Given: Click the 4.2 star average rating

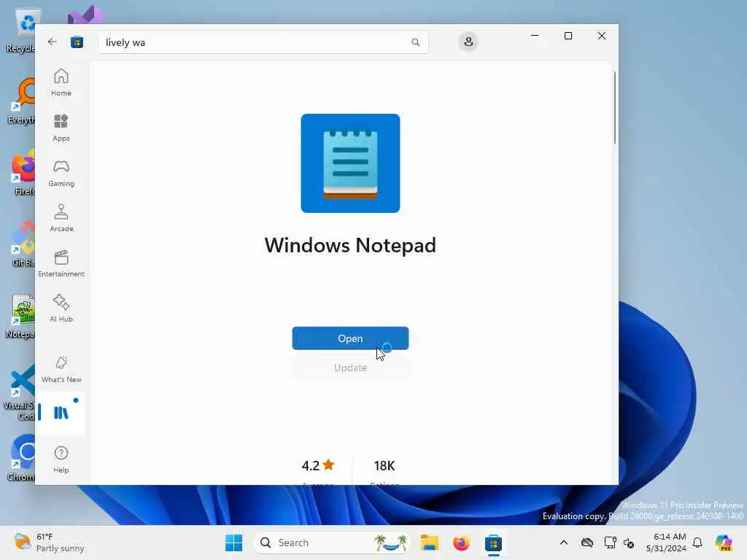Looking at the screenshot, I should 318,465.
